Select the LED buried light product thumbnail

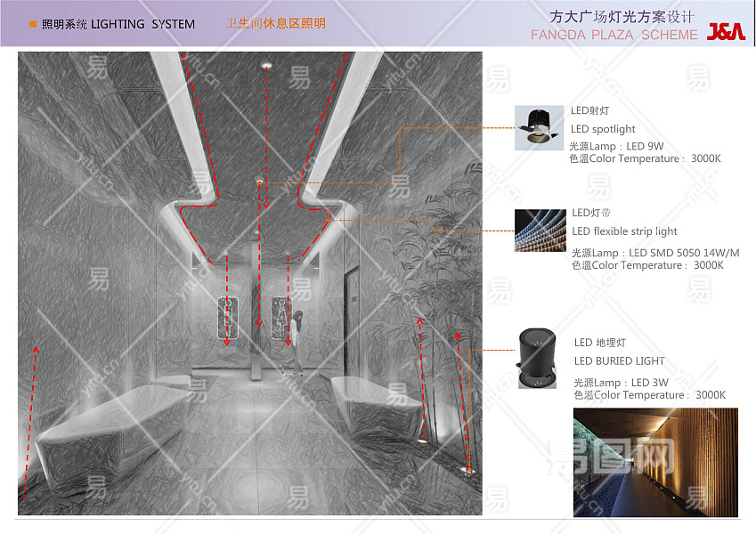(537, 358)
